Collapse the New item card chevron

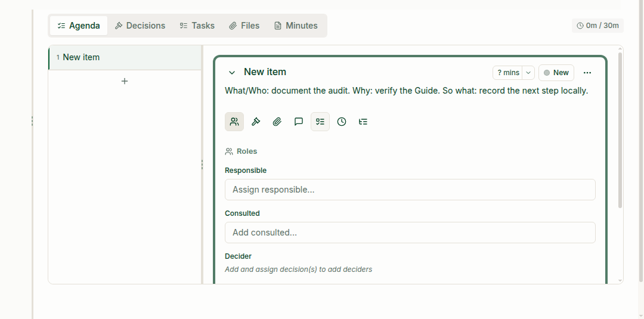tap(231, 73)
